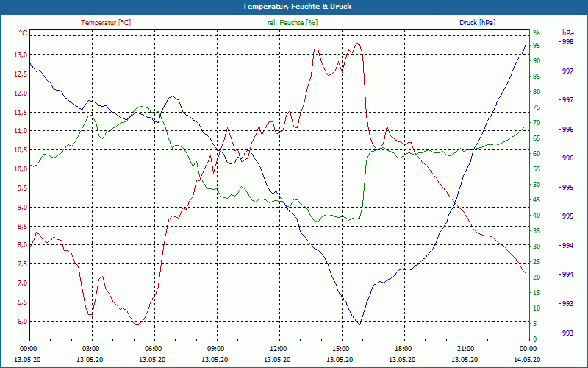The image size is (588, 368).
Task: Click the '09:00' time axis label
Action: (215, 348)
